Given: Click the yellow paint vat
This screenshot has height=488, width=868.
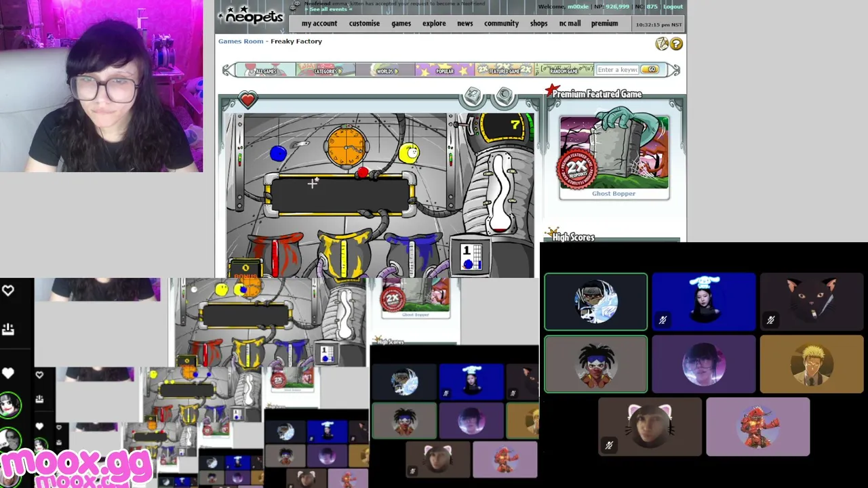Looking at the screenshot, I should click(344, 255).
